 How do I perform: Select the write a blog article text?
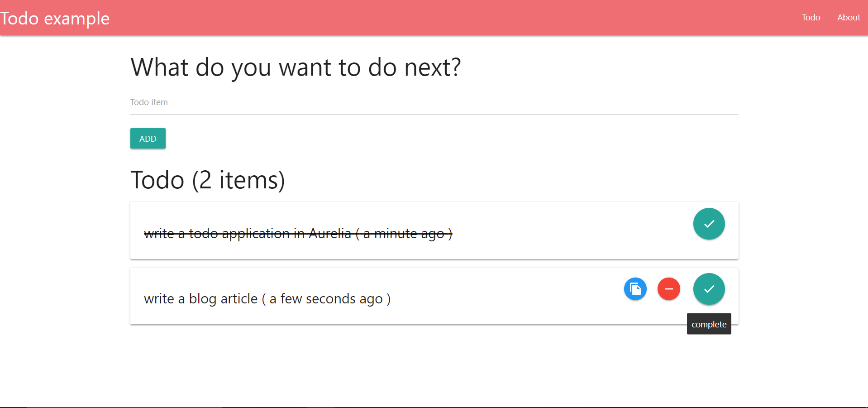point(200,299)
